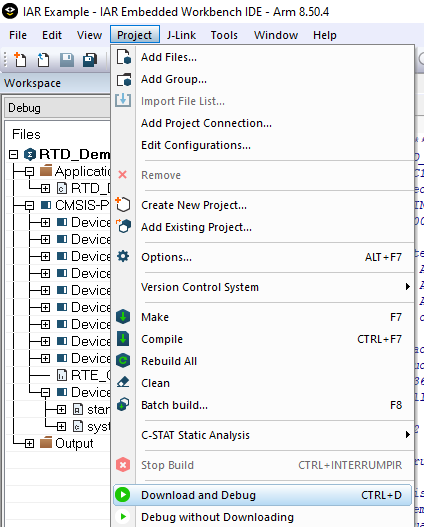Collapse the Application group node
424x527 pixels.
[29, 172]
